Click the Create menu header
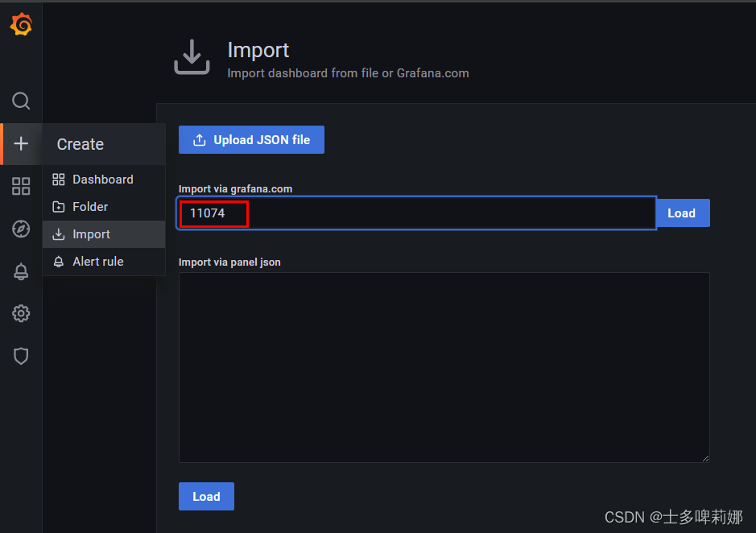756x533 pixels. point(104,144)
